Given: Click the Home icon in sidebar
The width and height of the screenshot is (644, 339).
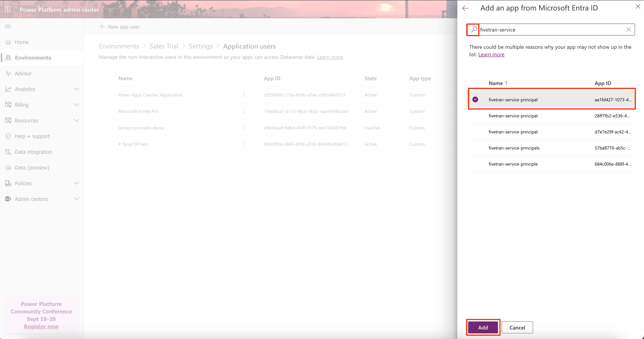Looking at the screenshot, I should tap(8, 42).
